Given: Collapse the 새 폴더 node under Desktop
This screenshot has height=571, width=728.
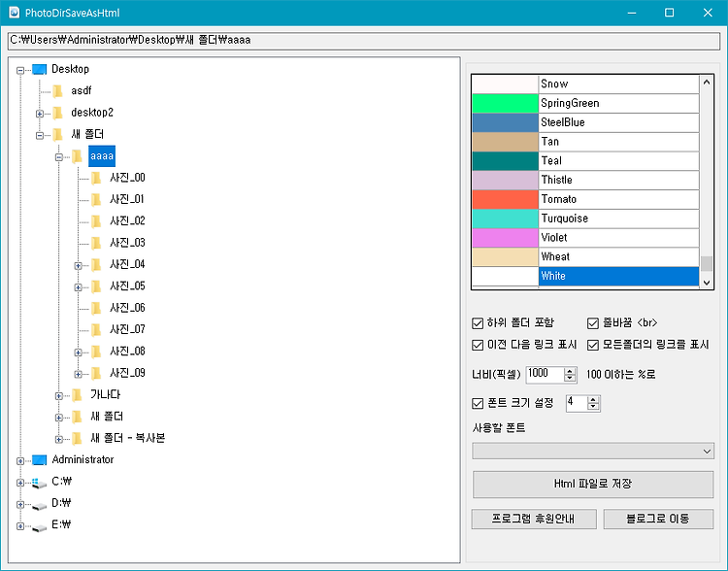Looking at the screenshot, I should click(40, 135).
